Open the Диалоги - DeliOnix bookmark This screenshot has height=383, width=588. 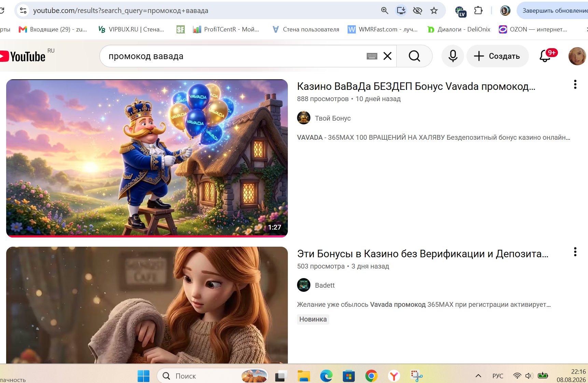tap(459, 29)
